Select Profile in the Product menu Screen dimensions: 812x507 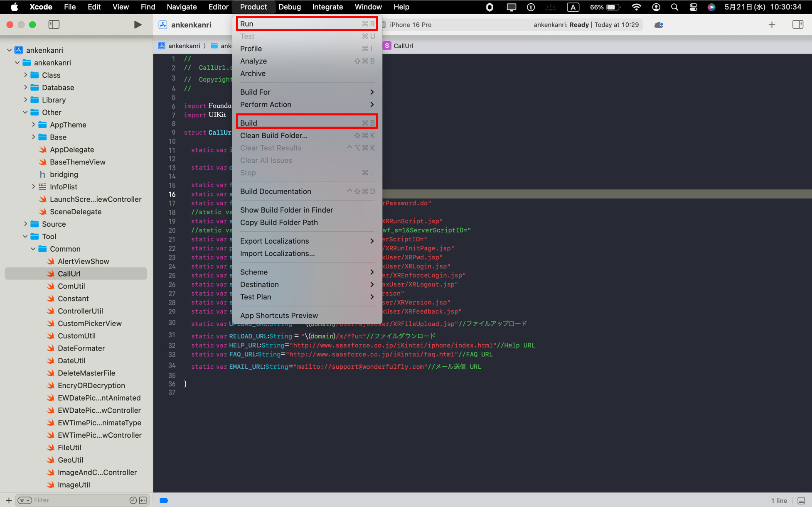coord(307,49)
